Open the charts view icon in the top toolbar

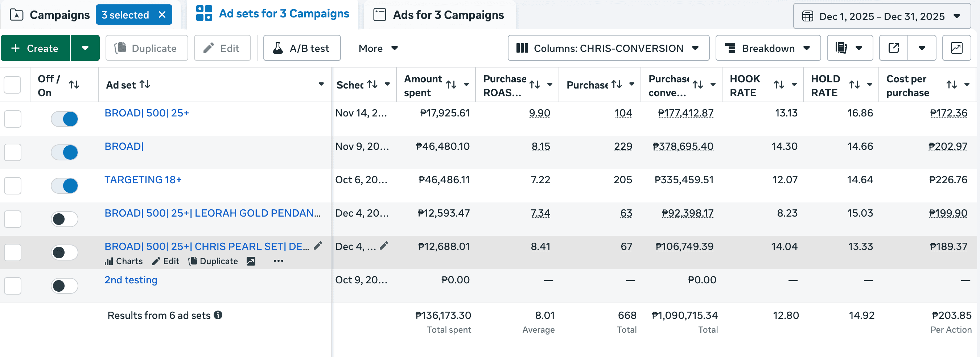[x=956, y=48]
